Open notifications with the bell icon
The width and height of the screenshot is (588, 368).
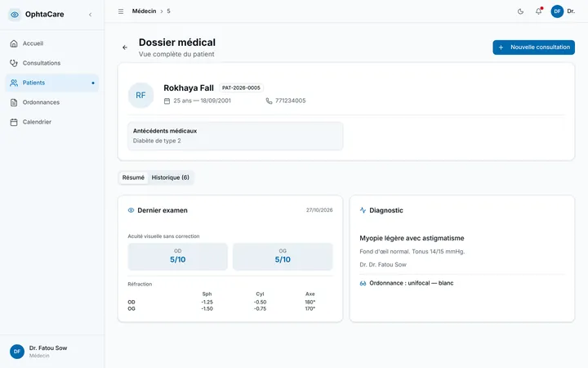coord(538,11)
